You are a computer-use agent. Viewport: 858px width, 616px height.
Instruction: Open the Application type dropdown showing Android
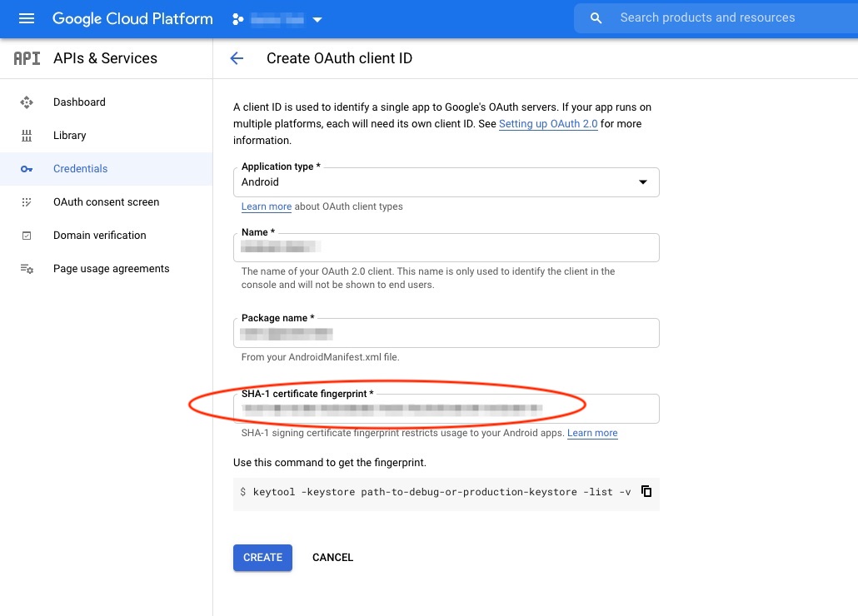[446, 182]
